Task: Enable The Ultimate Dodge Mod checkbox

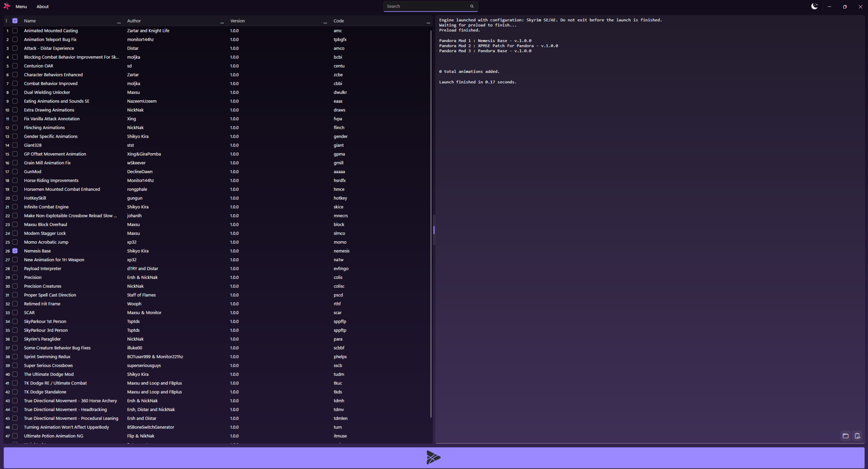Action: [x=15, y=374]
